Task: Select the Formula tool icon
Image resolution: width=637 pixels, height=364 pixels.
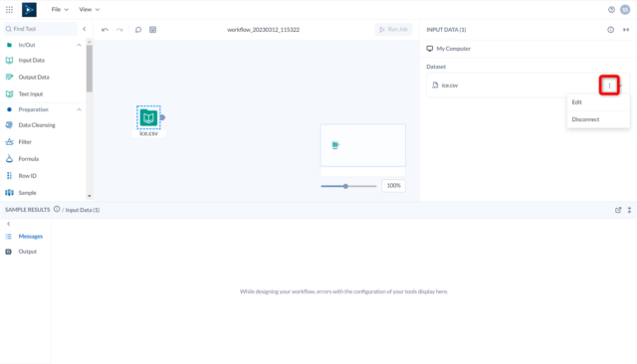Action: (x=9, y=159)
